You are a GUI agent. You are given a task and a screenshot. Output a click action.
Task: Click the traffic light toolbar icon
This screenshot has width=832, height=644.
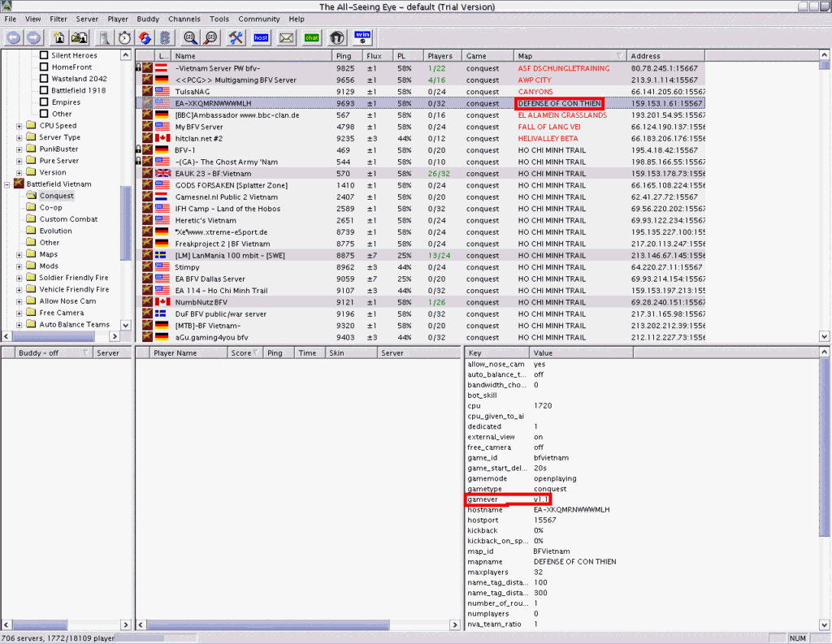point(165,37)
